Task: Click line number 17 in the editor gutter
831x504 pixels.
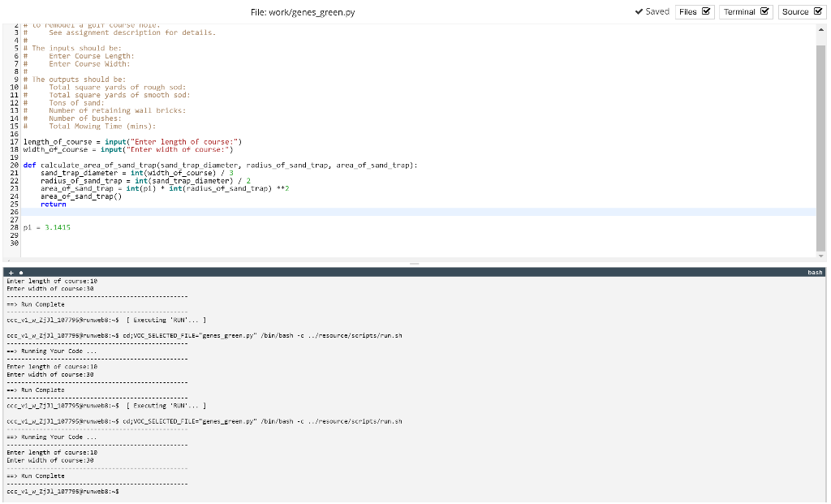Action: 15,142
